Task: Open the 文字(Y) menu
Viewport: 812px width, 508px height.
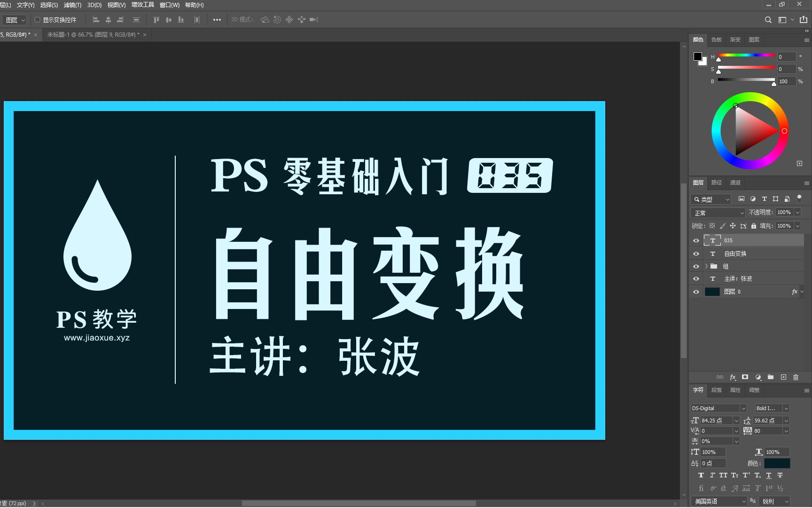Action: click(x=25, y=5)
